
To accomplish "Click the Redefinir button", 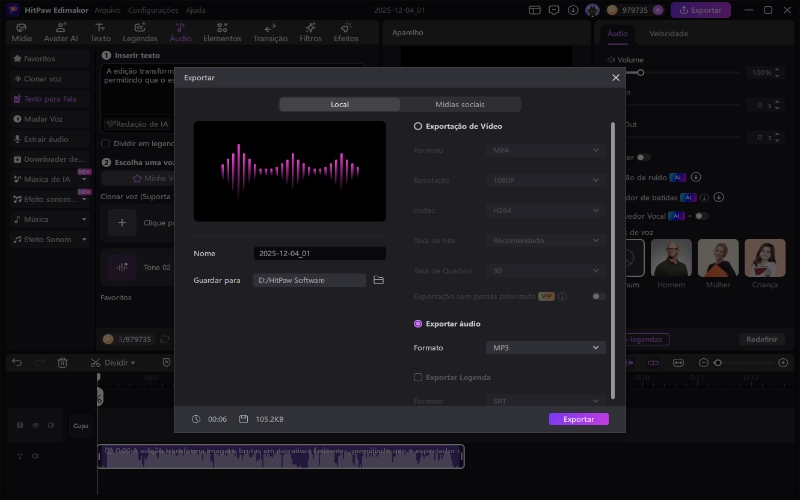I will (x=762, y=339).
